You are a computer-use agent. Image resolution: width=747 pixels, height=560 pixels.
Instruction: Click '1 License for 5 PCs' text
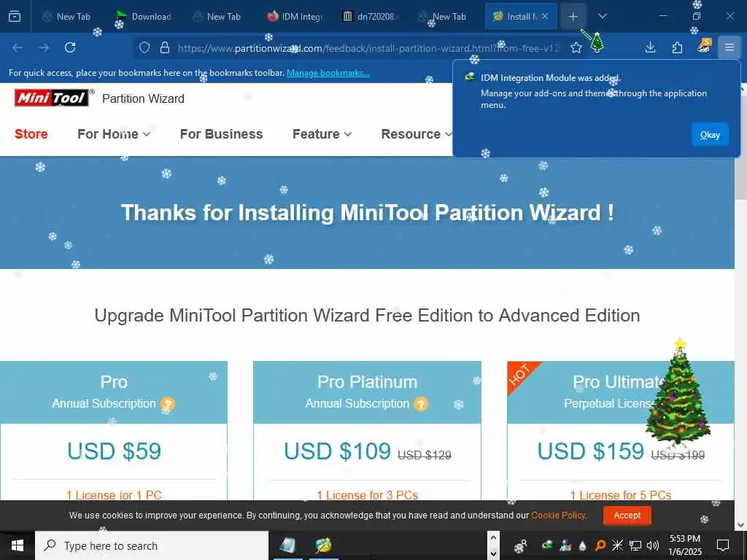(x=621, y=495)
